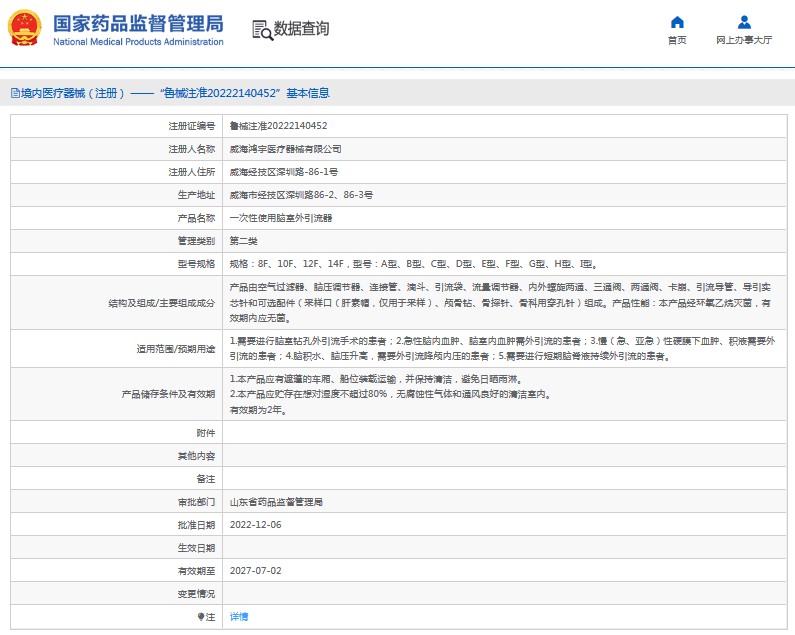This screenshot has width=795, height=635.
Task: Click the 网上办事大厅 person icon
Action: [x=744, y=22]
